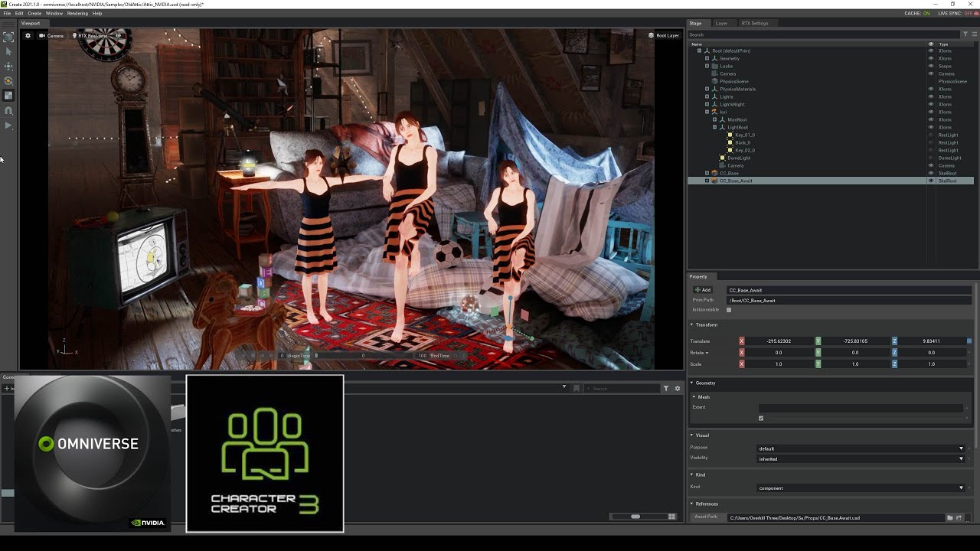Expand the CC_Base_Await tree node
Viewport: 980px width, 551px height.
707,181
